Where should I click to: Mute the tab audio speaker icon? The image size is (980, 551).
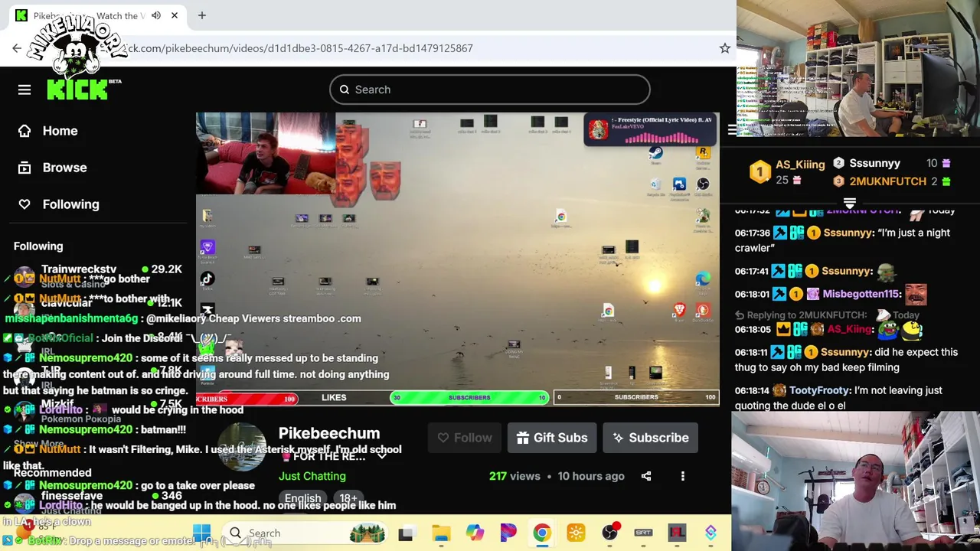tap(156, 15)
